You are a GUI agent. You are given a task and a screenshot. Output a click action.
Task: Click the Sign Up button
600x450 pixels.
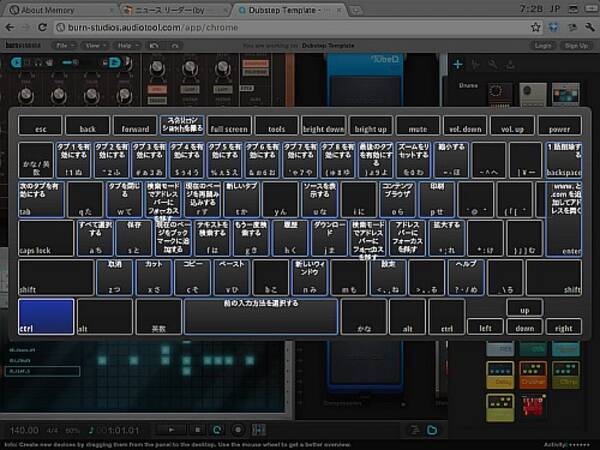(x=576, y=45)
